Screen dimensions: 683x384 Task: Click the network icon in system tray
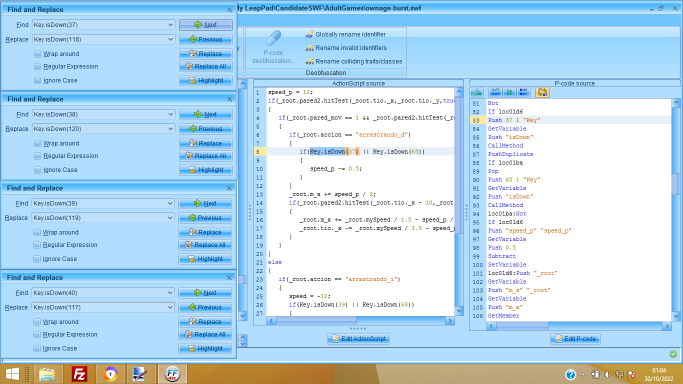click(x=619, y=374)
